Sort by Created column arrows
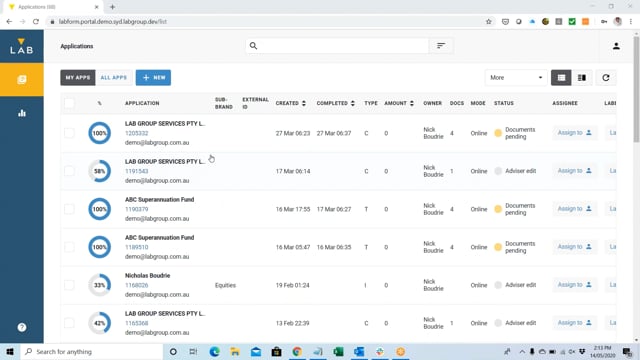Image resolution: width=640 pixels, height=360 pixels. (304, 103)
